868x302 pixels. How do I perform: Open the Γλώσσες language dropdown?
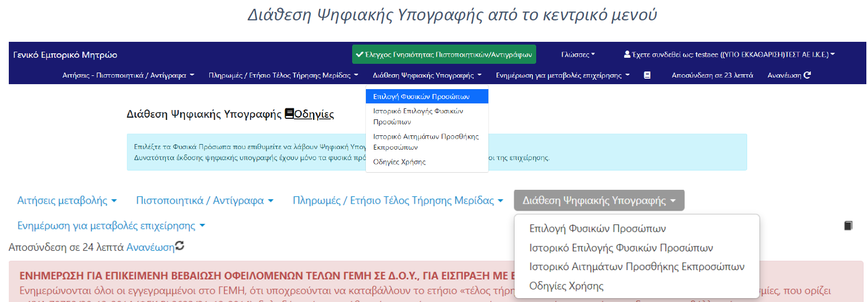click(x=578, y=54)
